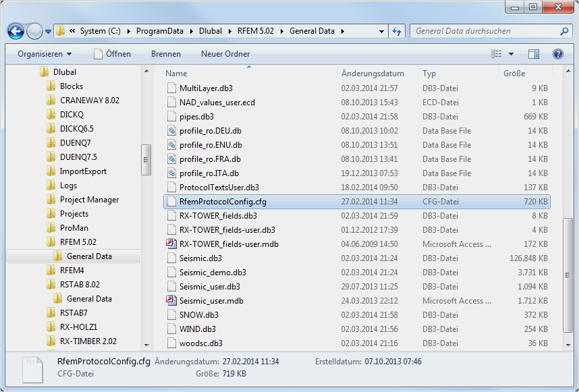This screenshot has width=579, height=392.
Task: Select the Blocks folder icon in tree
Action: pyautogui.click(x=51, y=86)
